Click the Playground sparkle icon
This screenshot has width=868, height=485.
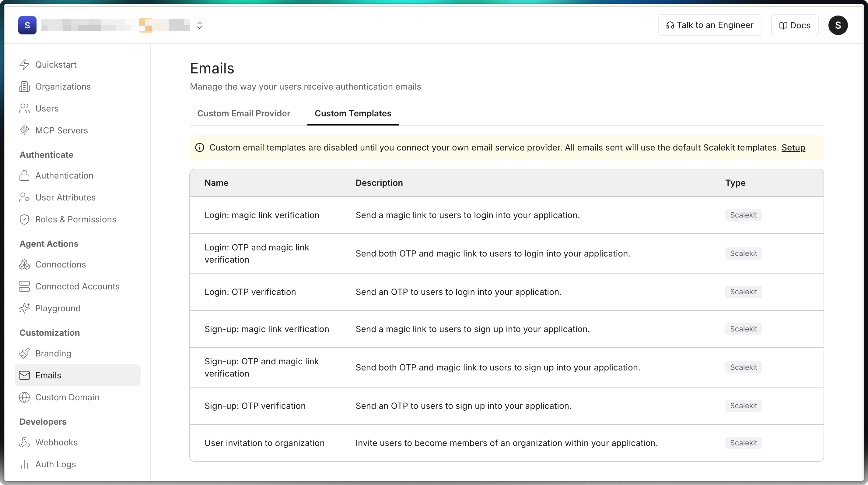pyautogui.click(x=24, y=308)
